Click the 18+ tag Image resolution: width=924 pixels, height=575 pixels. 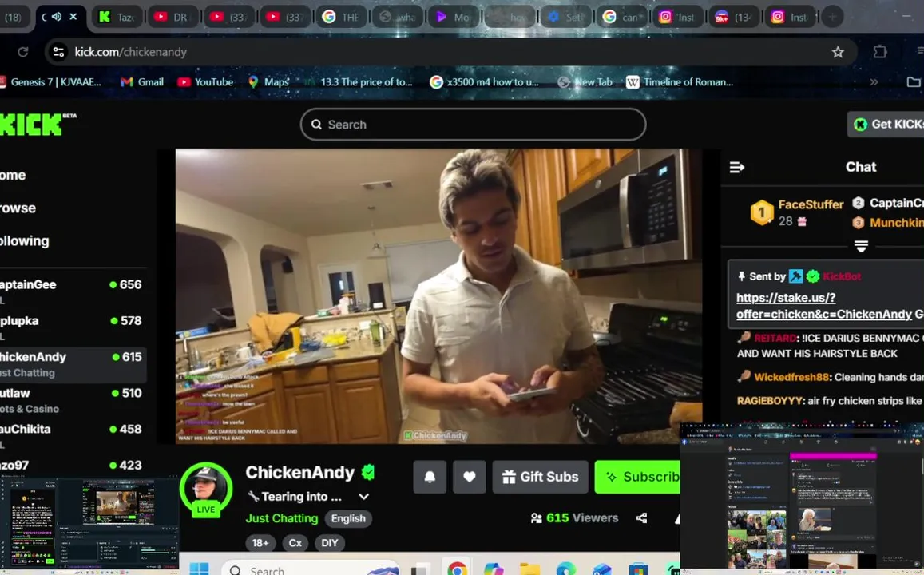(x=260, y=542)
